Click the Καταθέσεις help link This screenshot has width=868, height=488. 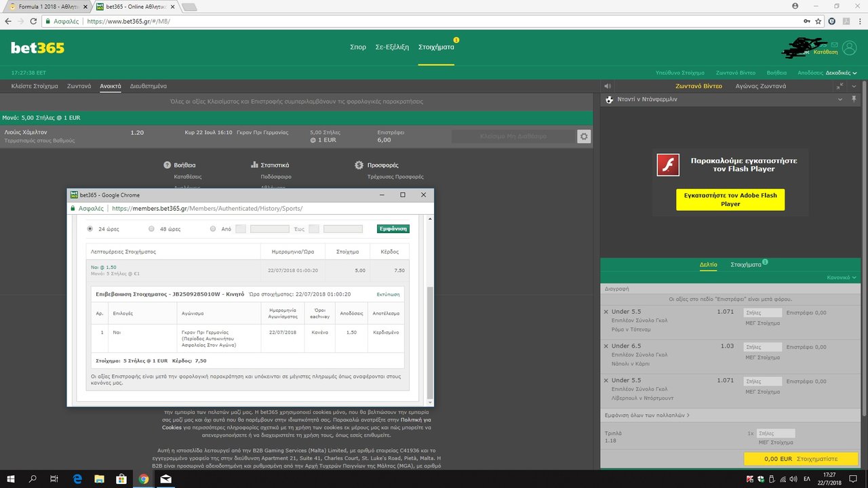[188, 176]
